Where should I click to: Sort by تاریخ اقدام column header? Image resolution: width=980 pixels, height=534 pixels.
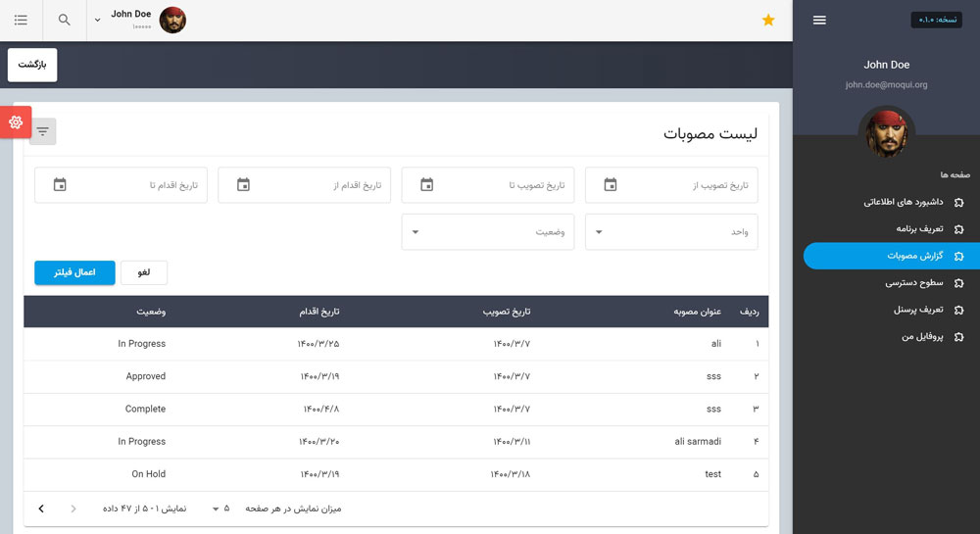point(318,312)
